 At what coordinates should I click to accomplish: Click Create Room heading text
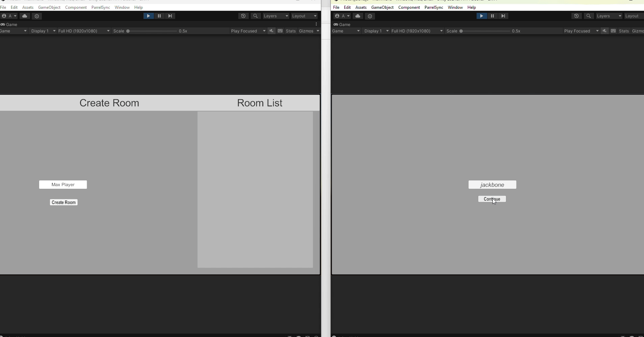click(x=109, y=103)
